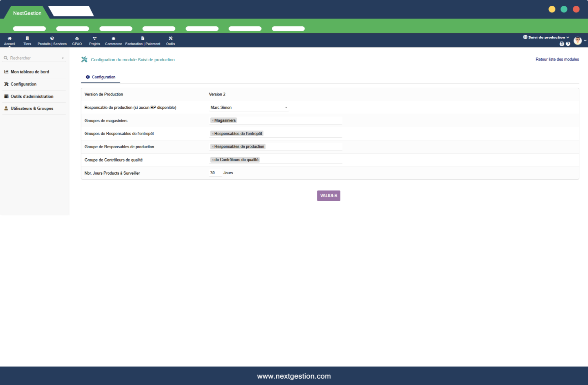This screenshot has width=588, height=385.
Task: Open the help question mark icon
Action: click(568, 44)
